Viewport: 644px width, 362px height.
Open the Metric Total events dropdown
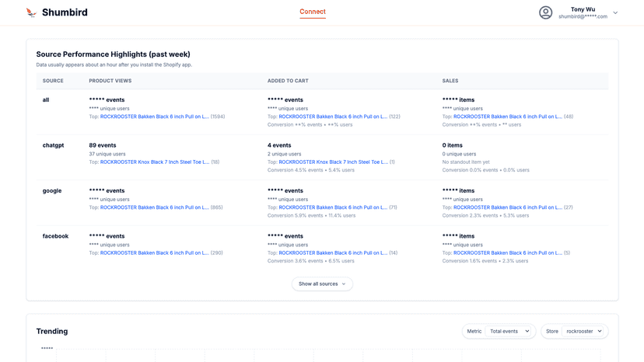click(x=509, y=331)
